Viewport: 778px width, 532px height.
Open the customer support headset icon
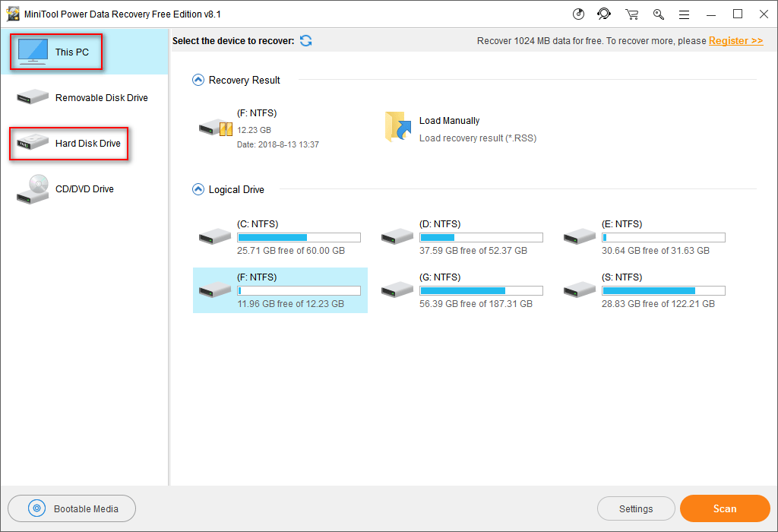click(604, 14)
